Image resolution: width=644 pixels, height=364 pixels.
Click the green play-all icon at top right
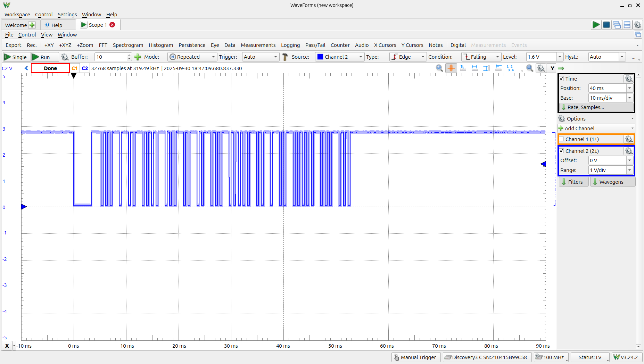point(596,25)
